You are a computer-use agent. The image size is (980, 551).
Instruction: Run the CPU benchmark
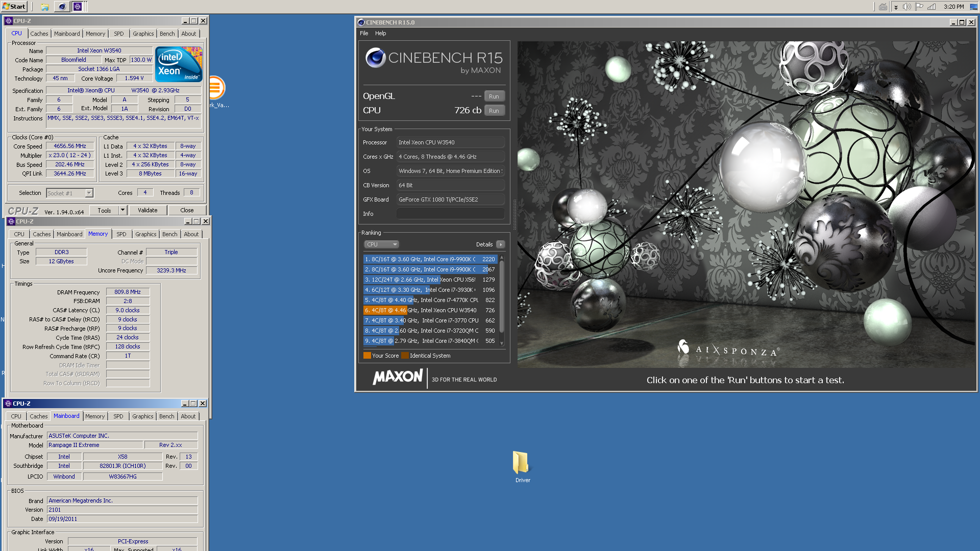[494, 111]
